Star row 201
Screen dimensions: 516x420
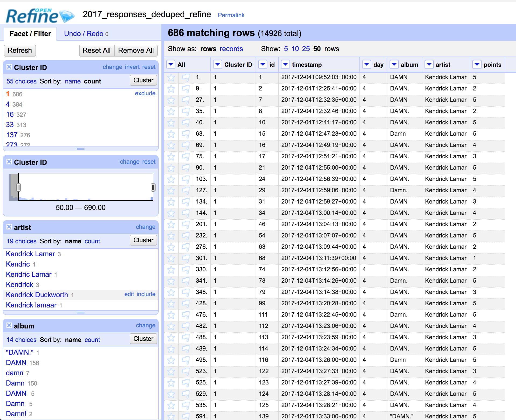click(x=171, y=225)
